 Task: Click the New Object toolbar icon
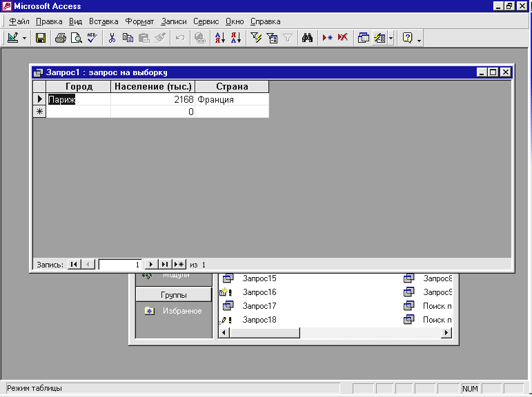click(380, 38)
